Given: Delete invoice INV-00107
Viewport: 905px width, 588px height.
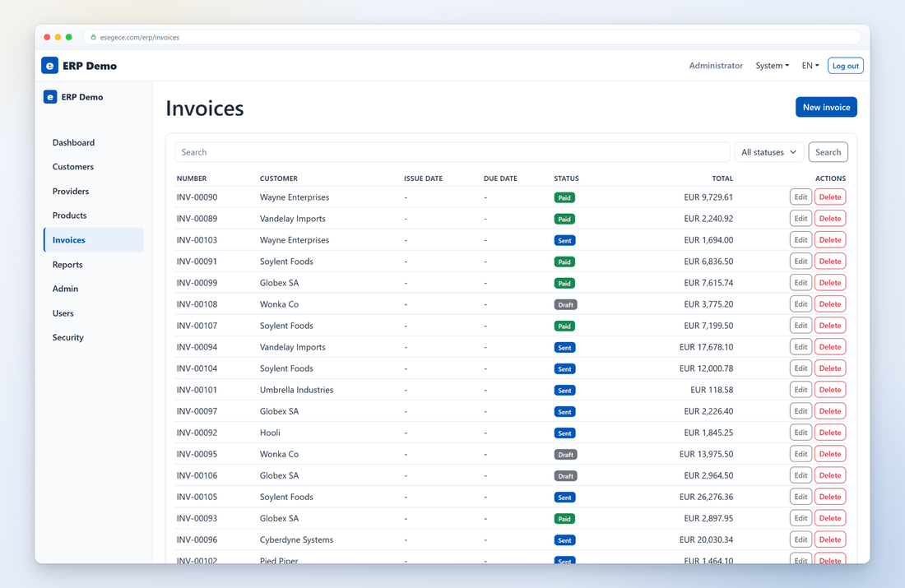Looking at the screenshot, I should [x=830, y=326].
